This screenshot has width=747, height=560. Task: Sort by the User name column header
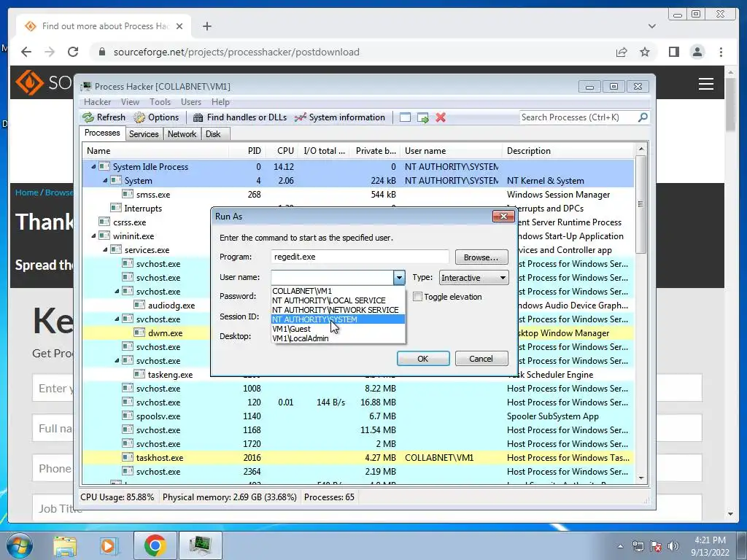(x=451, y=151)
